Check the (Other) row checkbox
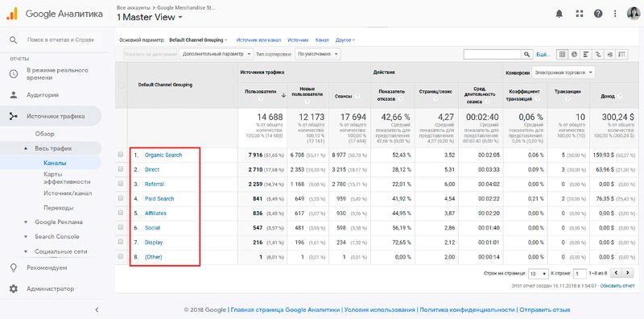644x319 pixels. click(x=121, y=256)
